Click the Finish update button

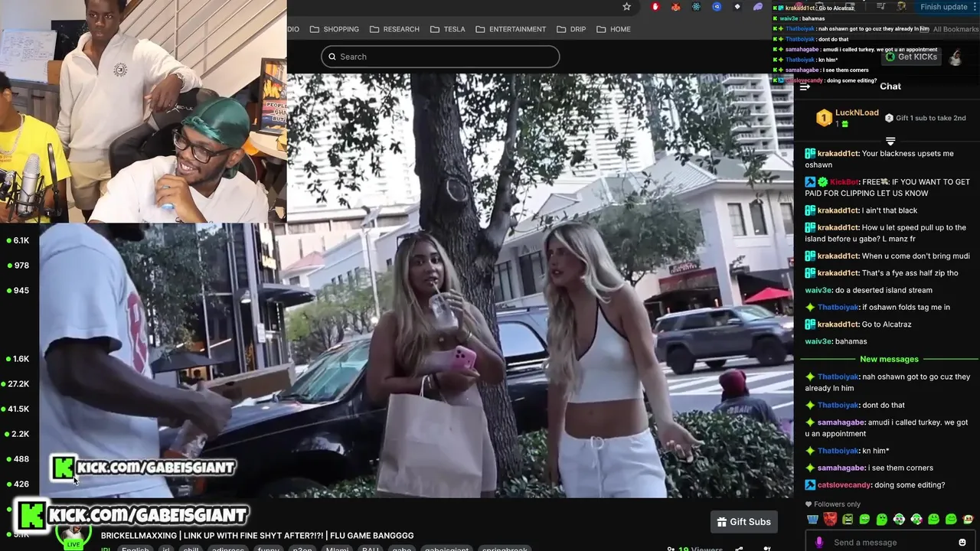[x=944, y=7]
